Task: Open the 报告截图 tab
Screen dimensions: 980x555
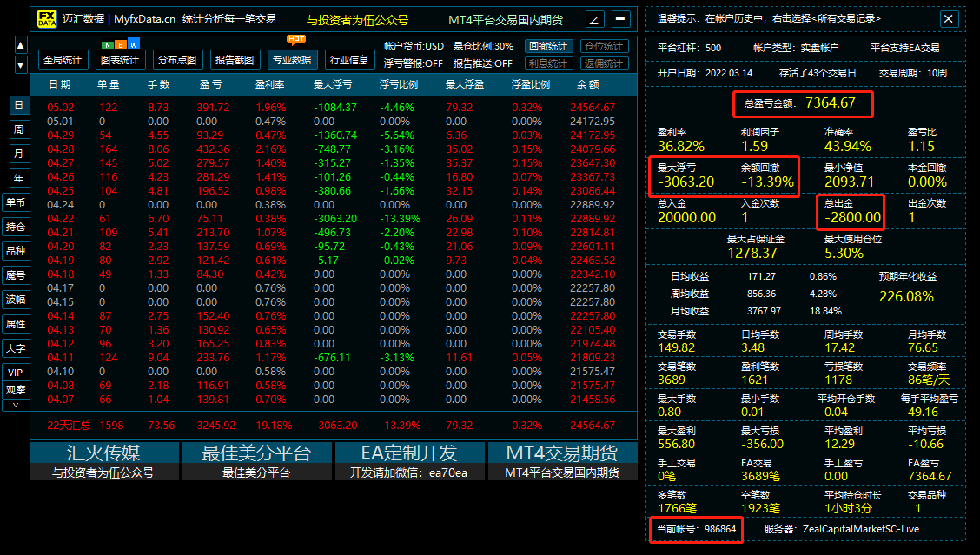Action: point(235,60)
